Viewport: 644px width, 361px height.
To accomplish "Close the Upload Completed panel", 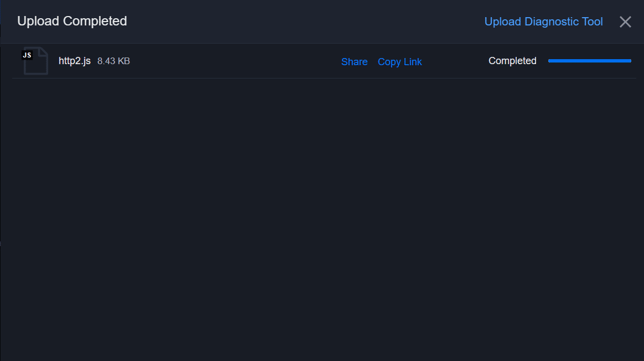I will tap(625, 22).
